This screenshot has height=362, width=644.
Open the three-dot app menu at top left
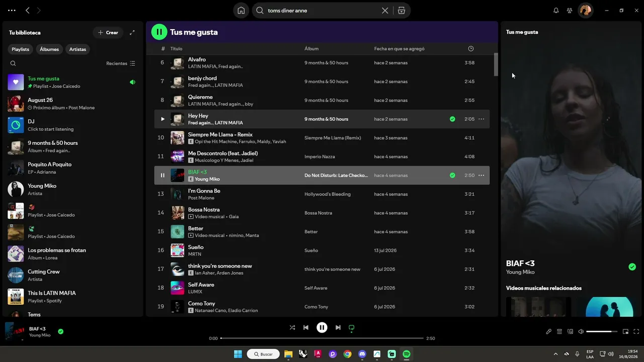click(12, 11)
